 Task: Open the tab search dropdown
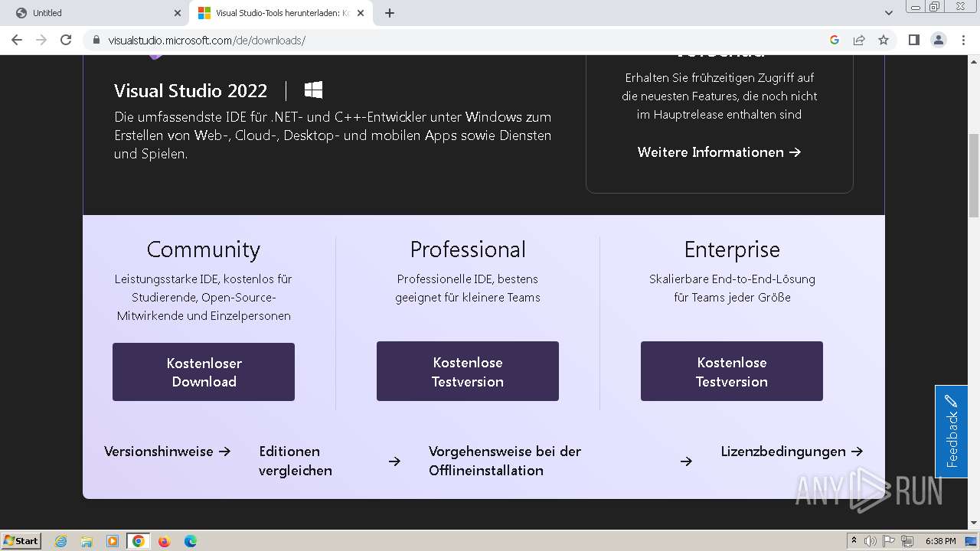[x=888, y=13]
